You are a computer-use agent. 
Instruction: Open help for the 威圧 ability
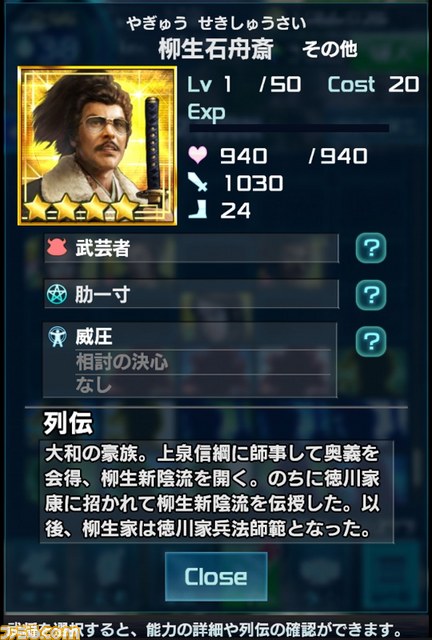[x=371, y=341]
